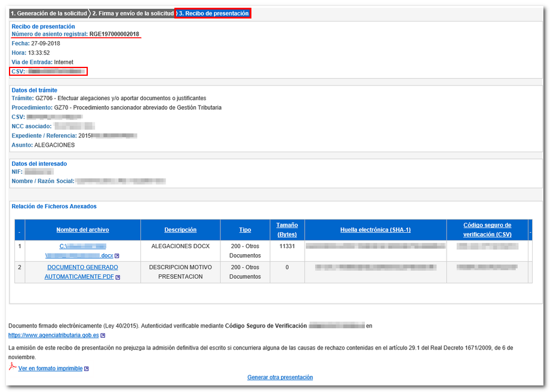Click external-link icon beside the .docx file
The height and width of the screenshot is (392, 550).
117,256
